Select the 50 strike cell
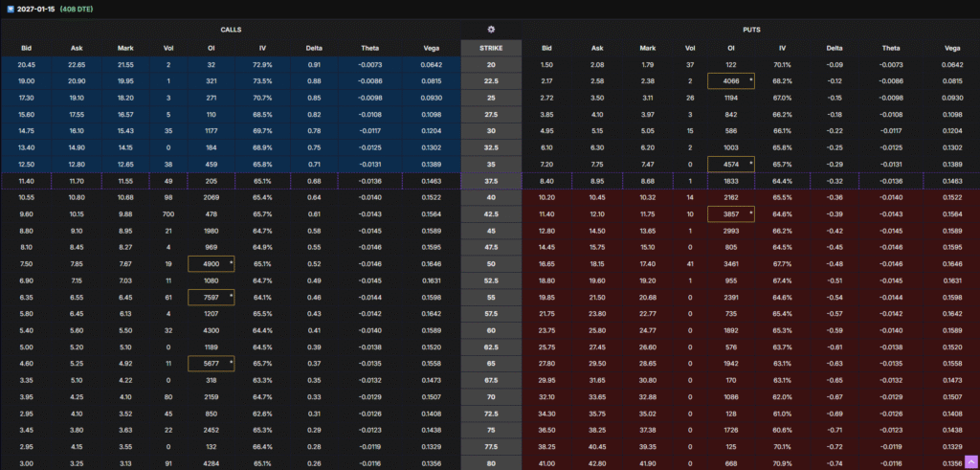Image resolution: width=980 pixels, height=470 pixels. (491, 262)
